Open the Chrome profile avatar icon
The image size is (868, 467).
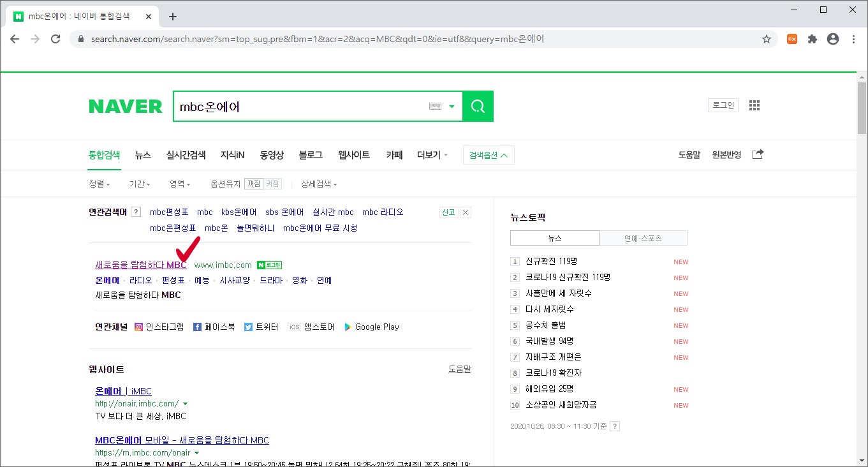pos(833,39)
